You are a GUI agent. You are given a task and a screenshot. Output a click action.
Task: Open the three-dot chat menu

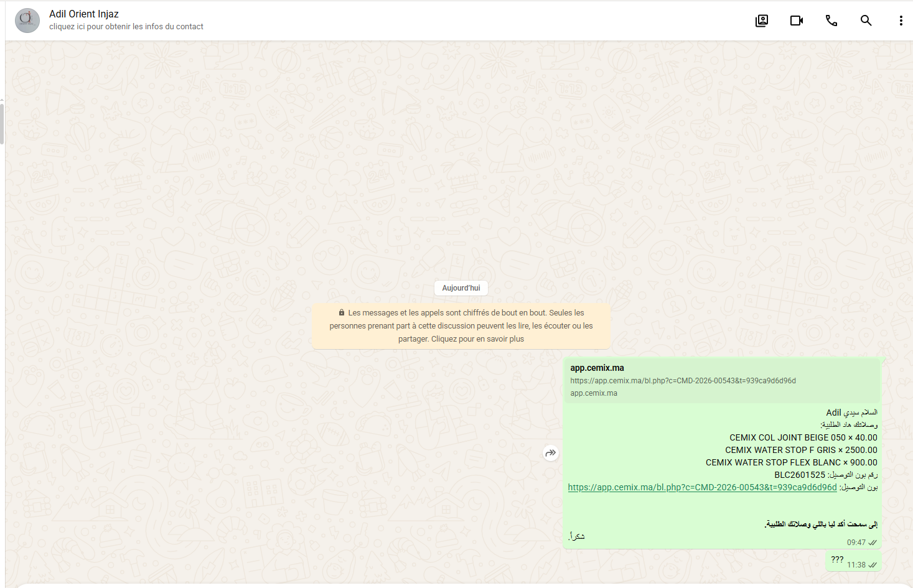[901, 21]
